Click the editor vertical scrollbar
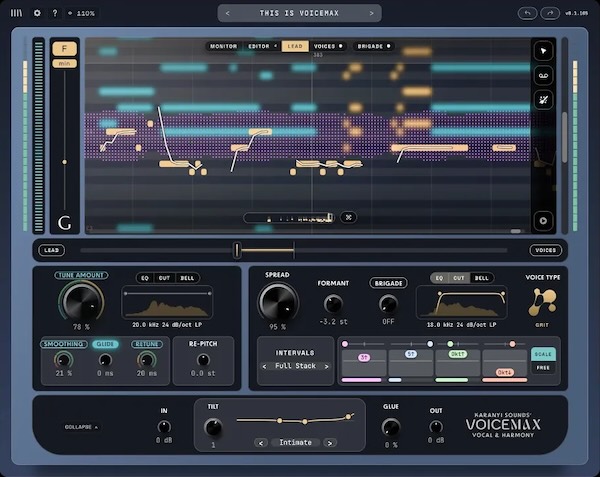 tap(564, 137)
